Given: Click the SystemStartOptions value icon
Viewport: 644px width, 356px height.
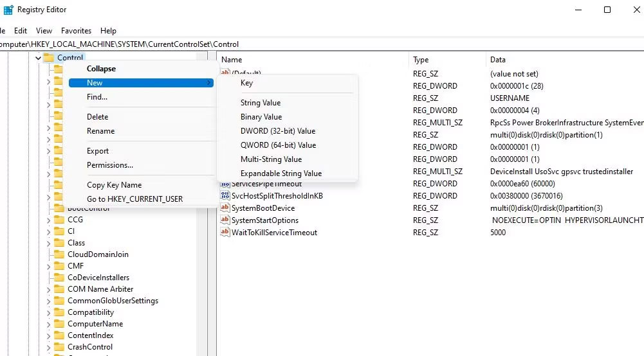Looking at the screenshot, I should point(225,220).
